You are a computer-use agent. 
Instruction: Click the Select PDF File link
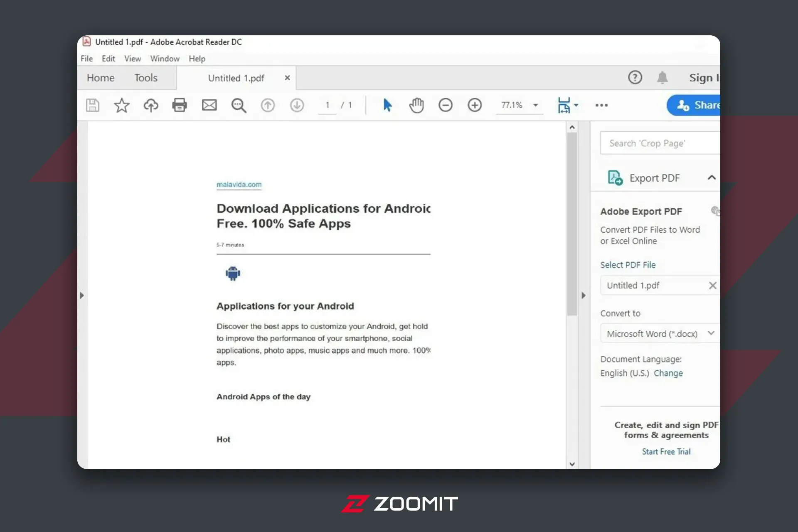pyautogui.click(x=628, y=265)
